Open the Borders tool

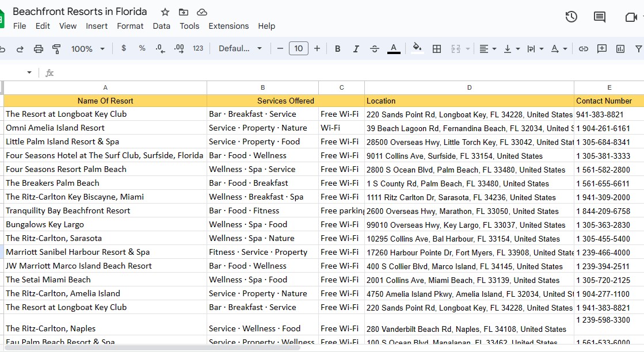coord(437,49)
